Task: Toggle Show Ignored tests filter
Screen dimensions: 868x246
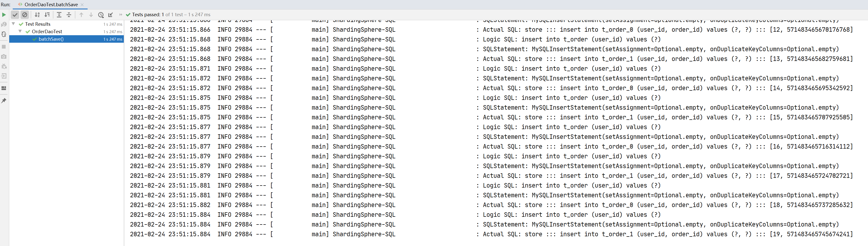Action: 25,14
